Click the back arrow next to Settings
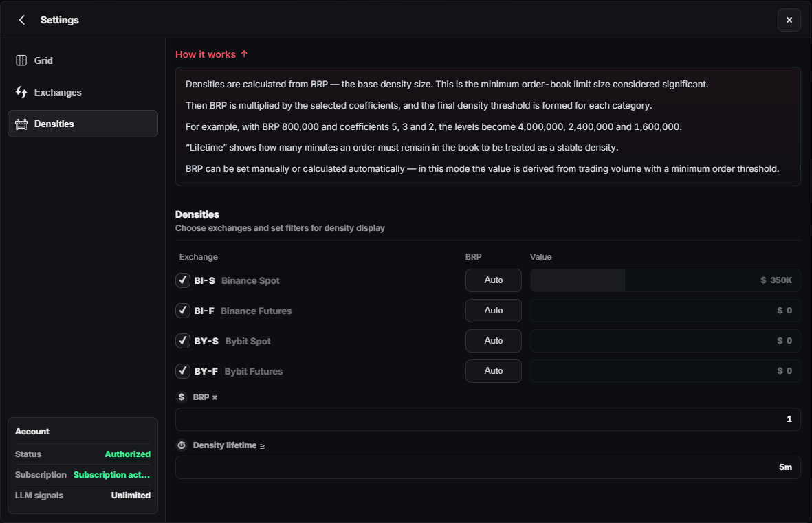Image resolution: width=812 pixels, height=523 pixels. tap(22, 20)
